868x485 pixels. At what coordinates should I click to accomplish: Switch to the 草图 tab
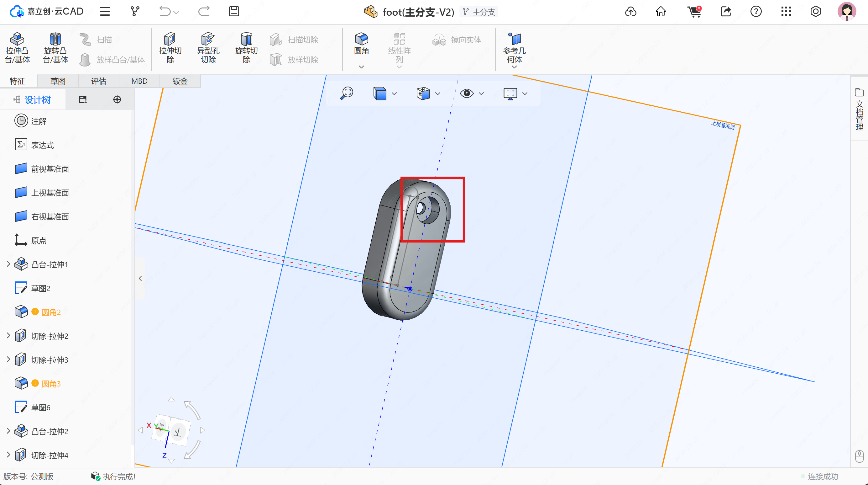[x=58, y=81]
